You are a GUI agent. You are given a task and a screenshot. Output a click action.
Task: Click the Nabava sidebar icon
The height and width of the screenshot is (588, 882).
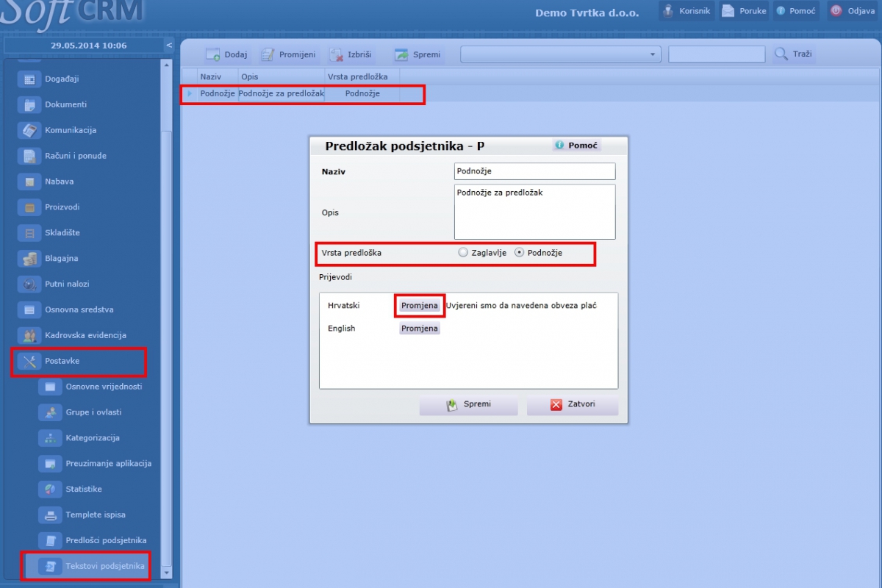coord(29,182)
